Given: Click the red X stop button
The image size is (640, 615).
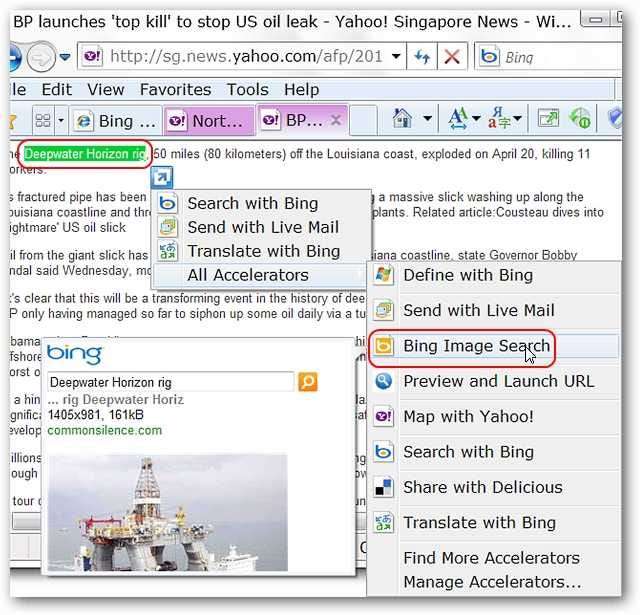Looking at the screenshot, I should (452, 56).
